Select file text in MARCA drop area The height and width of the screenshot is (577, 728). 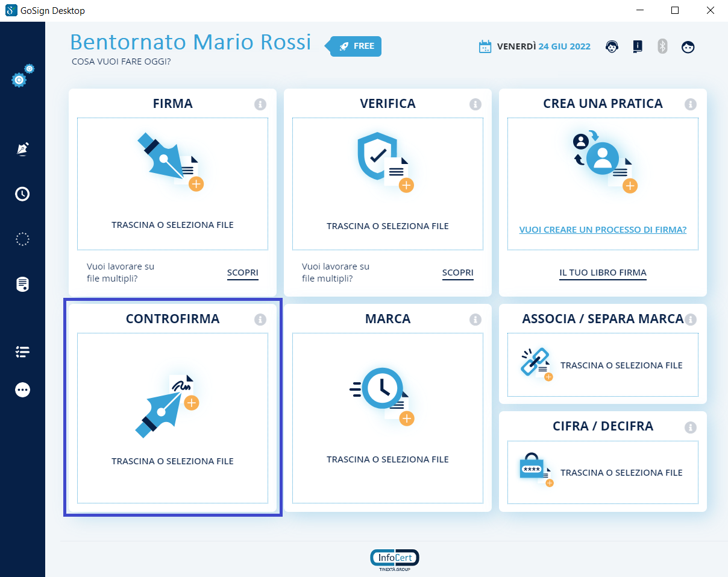pos(388,459)
